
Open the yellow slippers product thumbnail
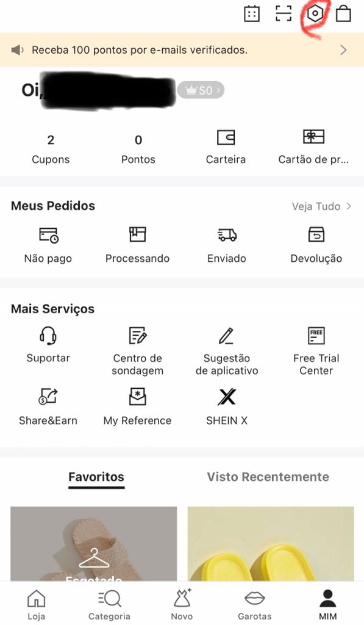click(x=271, y=544)
